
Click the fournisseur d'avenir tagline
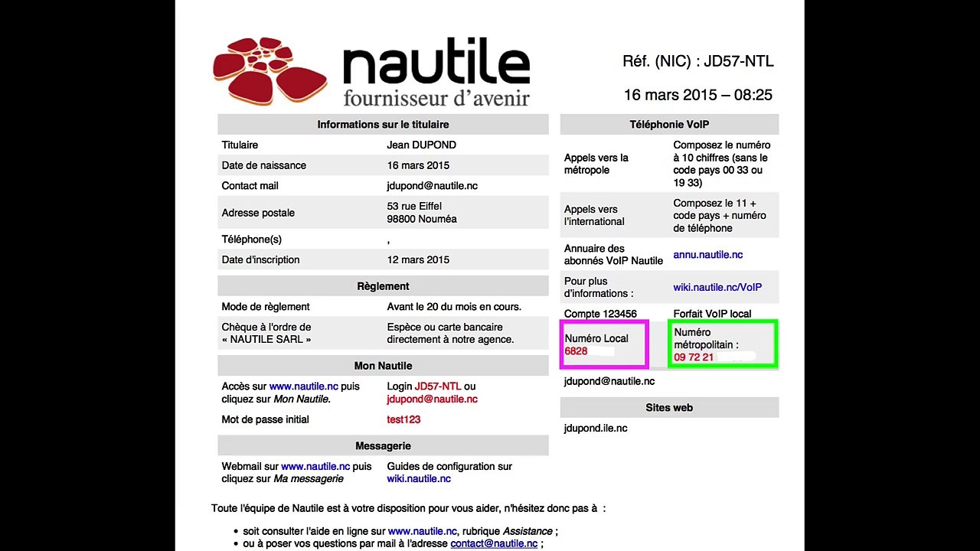[436, 98]
